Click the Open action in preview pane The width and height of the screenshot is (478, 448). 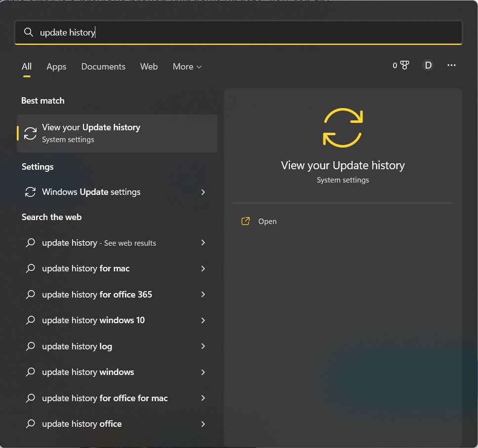click(267, 222)
